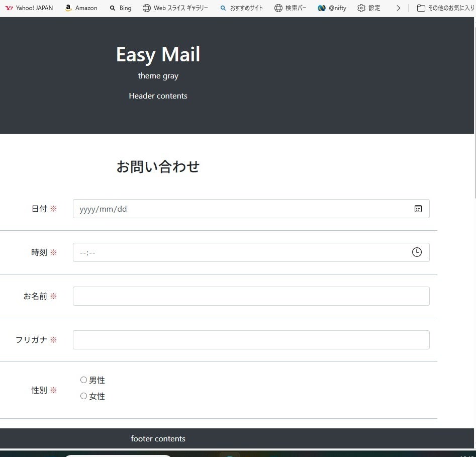
Task: Click the Header contents text
Action: click(158, 96)
